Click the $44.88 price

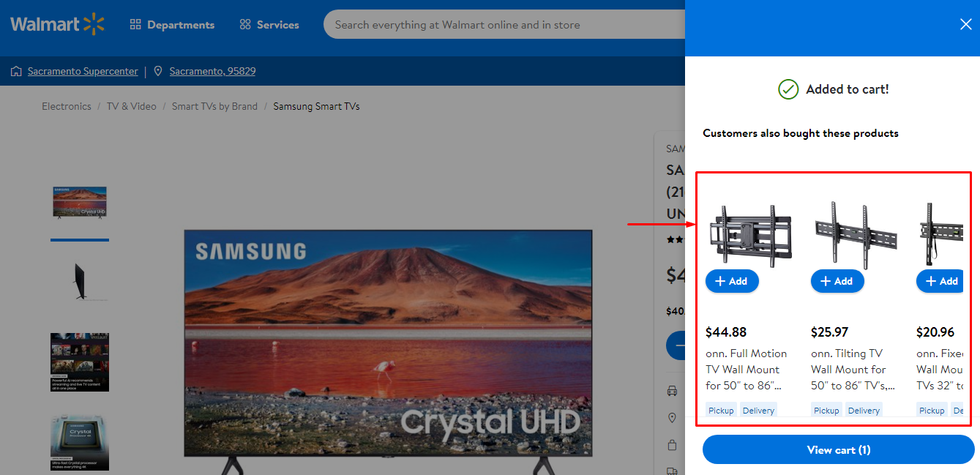point(726,332)
